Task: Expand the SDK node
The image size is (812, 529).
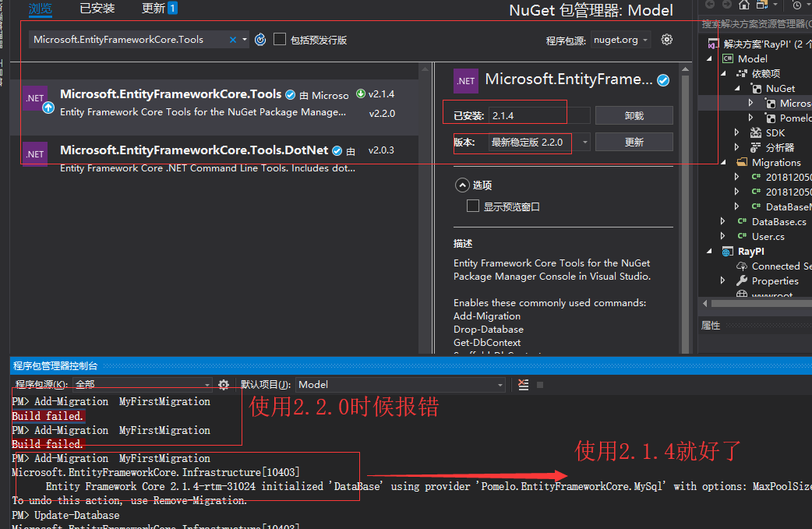Action: [737, 132]
